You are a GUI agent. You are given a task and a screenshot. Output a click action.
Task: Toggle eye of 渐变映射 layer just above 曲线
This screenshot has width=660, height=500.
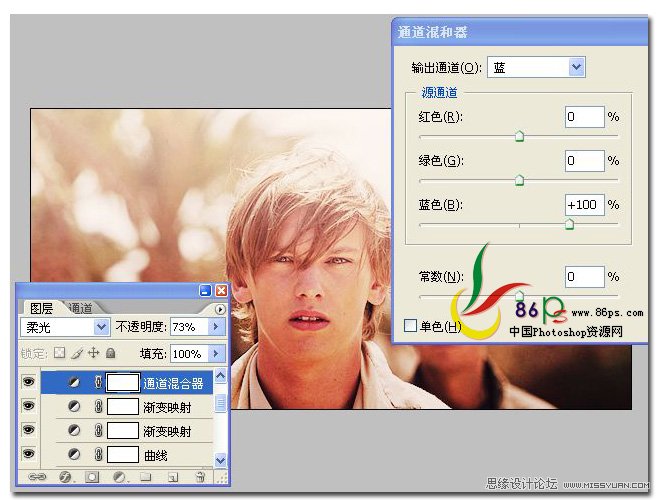[29, 430]
